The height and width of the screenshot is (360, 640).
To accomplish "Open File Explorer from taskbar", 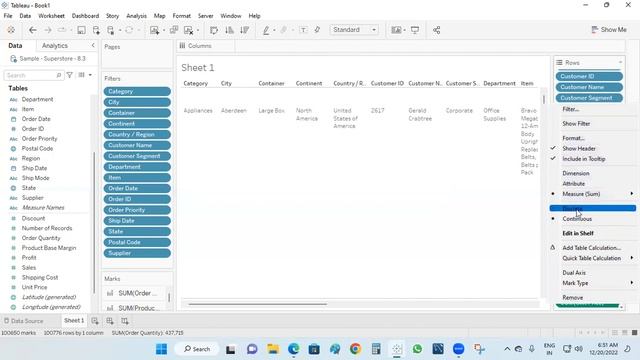I will pos(273,349).
